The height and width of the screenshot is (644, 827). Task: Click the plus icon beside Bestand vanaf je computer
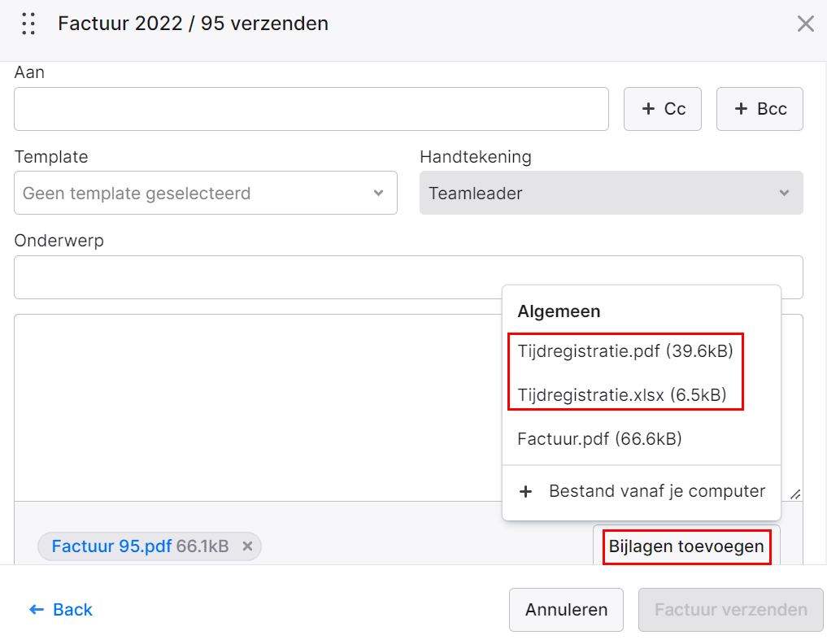tap(526, 492)
